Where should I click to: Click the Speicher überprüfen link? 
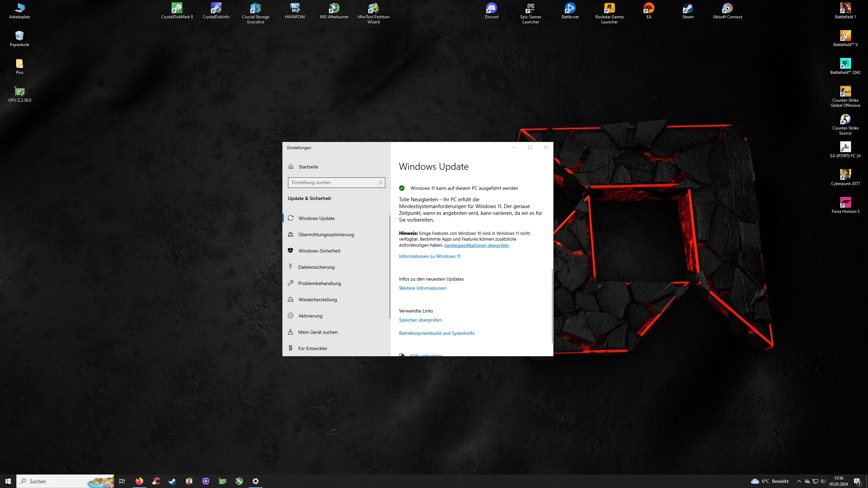(x=420, y=320)
